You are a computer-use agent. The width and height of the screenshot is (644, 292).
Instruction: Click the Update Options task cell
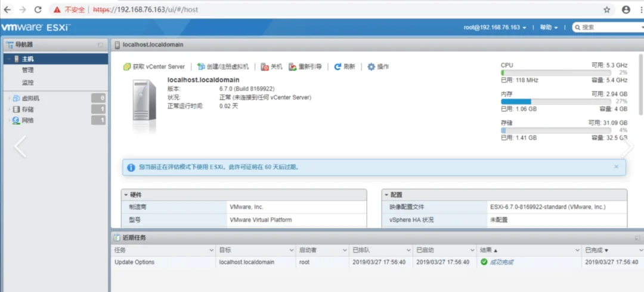click(x=135, y=262)
